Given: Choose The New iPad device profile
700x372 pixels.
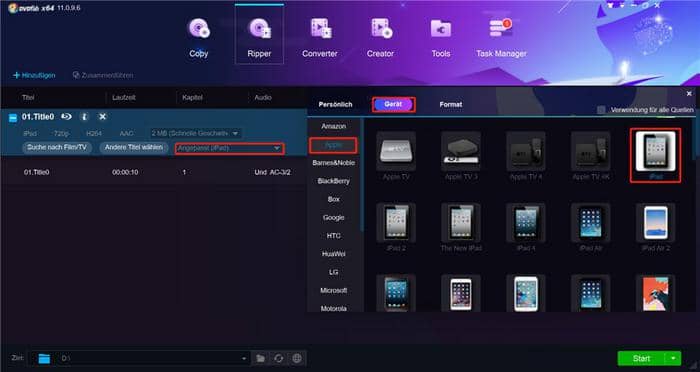Looking at the screenshot, I should tap(461, 227).
